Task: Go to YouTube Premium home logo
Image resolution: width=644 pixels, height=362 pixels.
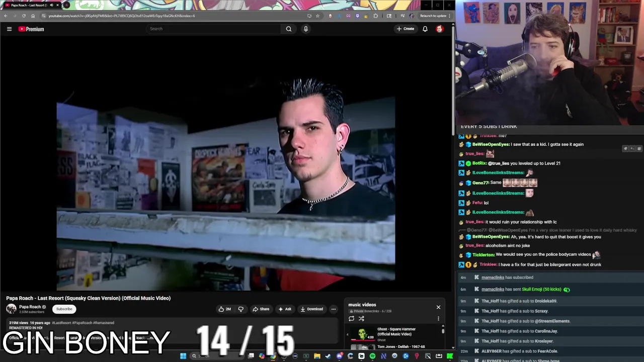Action: click(31, 29)
